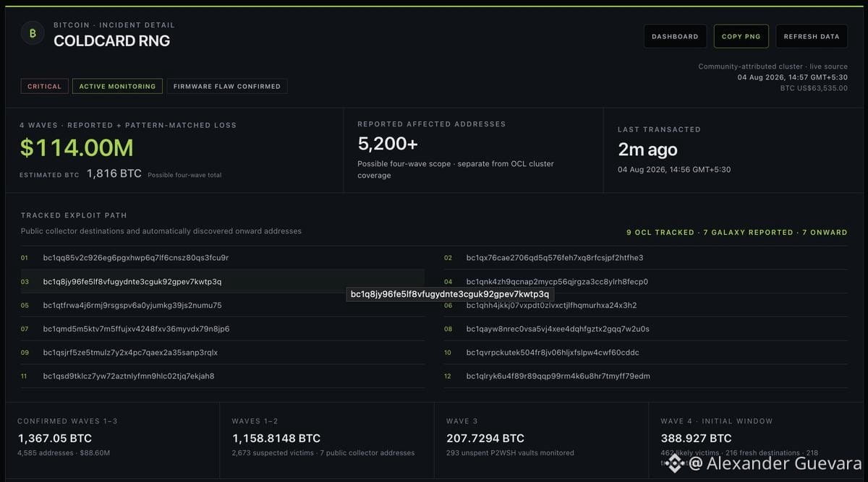Viewport: 868px width, 482px height.
Task: Click the '2m ago' last transacted value
Action: 647,150
